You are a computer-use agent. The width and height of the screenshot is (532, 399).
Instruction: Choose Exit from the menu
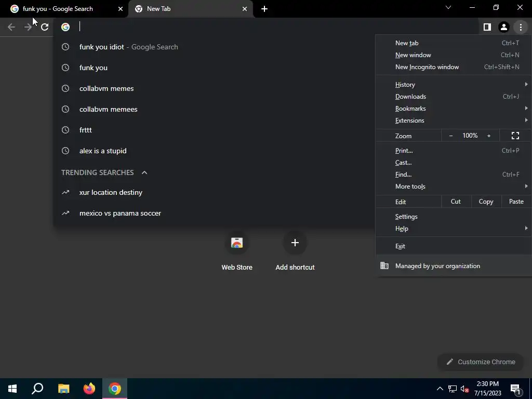(454, 246)
